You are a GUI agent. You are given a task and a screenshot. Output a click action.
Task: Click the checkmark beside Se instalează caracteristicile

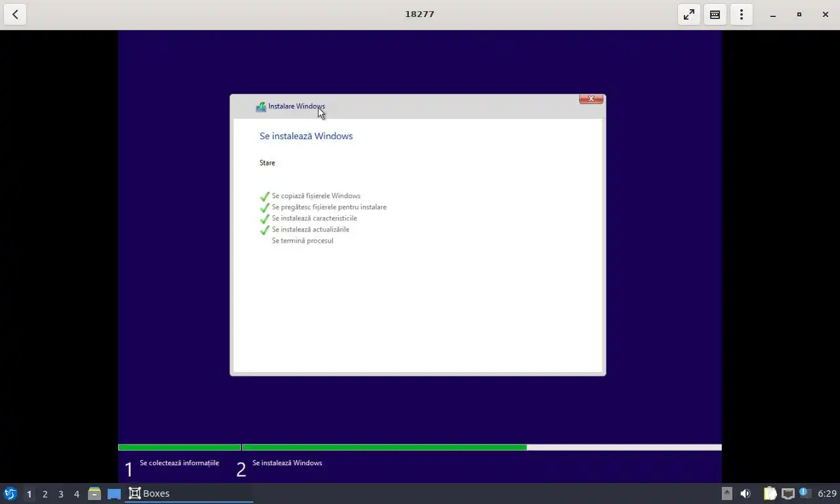[x=264, y=219]
